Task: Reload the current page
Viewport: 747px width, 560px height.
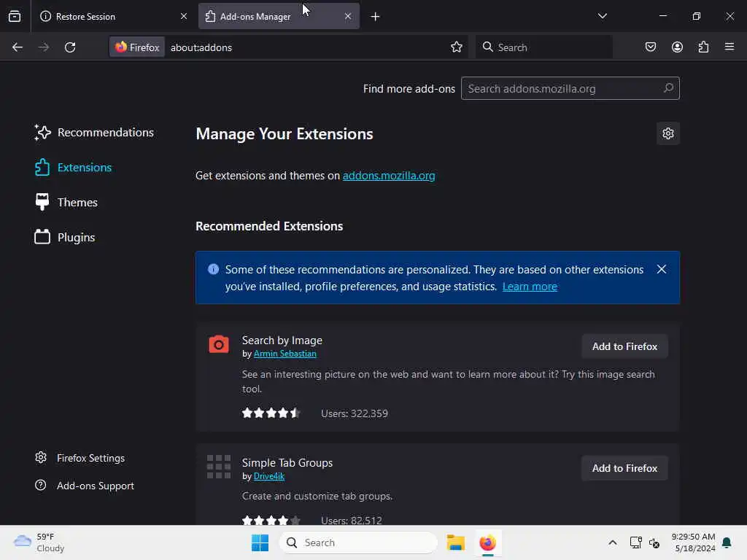Action: (70, 47)
